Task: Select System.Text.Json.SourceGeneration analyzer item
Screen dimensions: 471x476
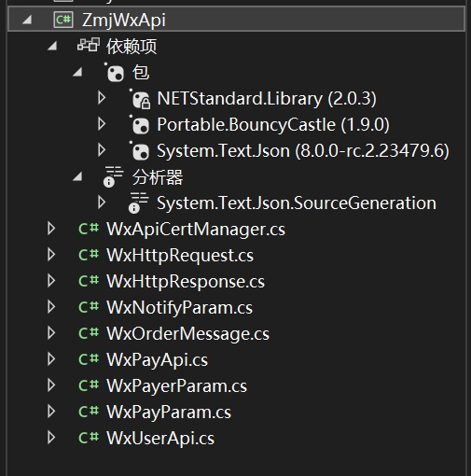Action: [x=297, y=203]
